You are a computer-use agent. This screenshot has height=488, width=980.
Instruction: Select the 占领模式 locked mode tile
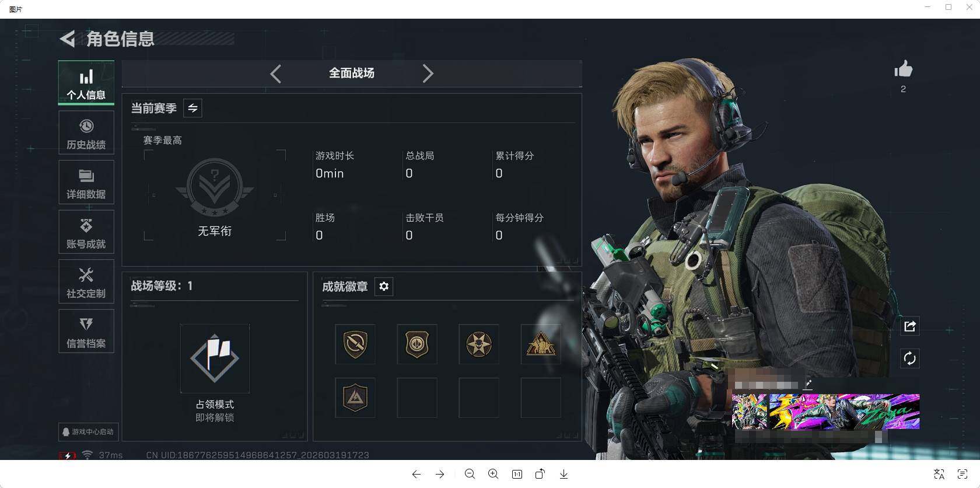coord(215,358)
